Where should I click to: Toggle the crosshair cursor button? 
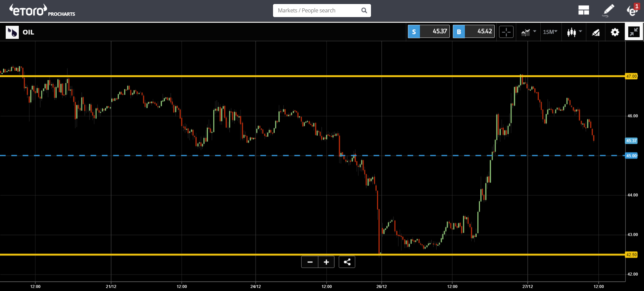tap(506, 32)
